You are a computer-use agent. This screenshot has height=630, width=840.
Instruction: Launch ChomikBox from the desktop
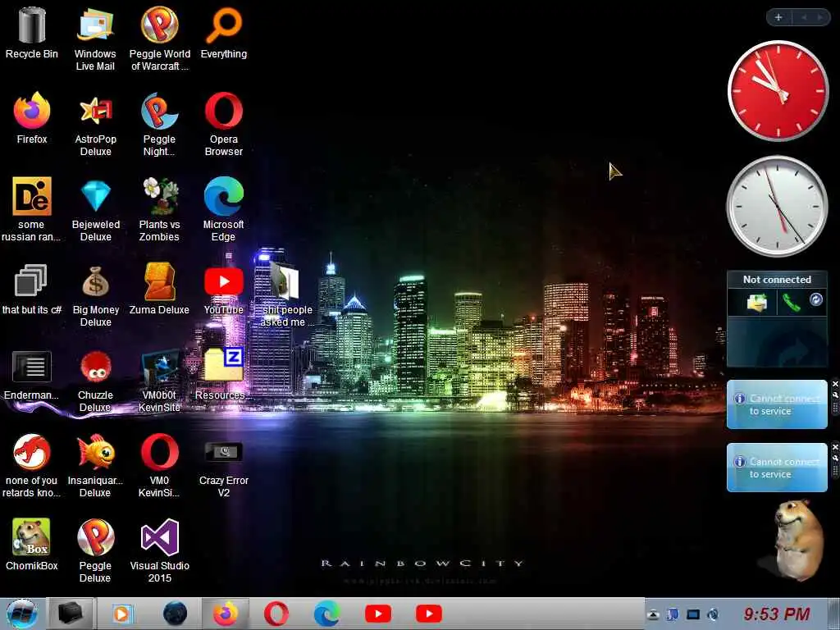click(x=32, y=545)
